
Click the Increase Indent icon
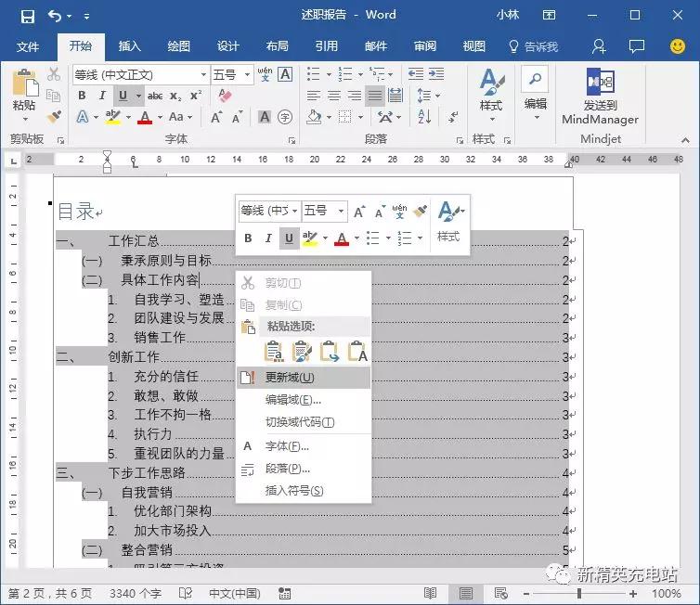[x=436, y=73]
